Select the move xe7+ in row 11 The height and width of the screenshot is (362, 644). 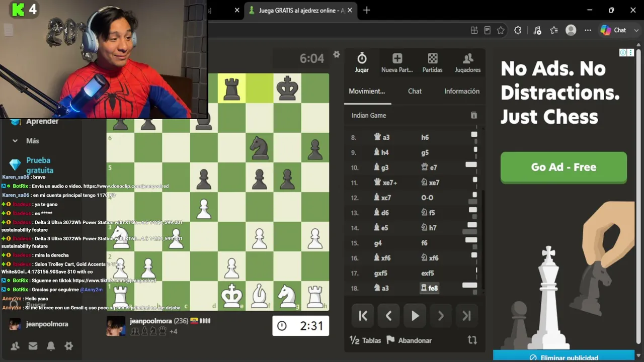(385, 183)
